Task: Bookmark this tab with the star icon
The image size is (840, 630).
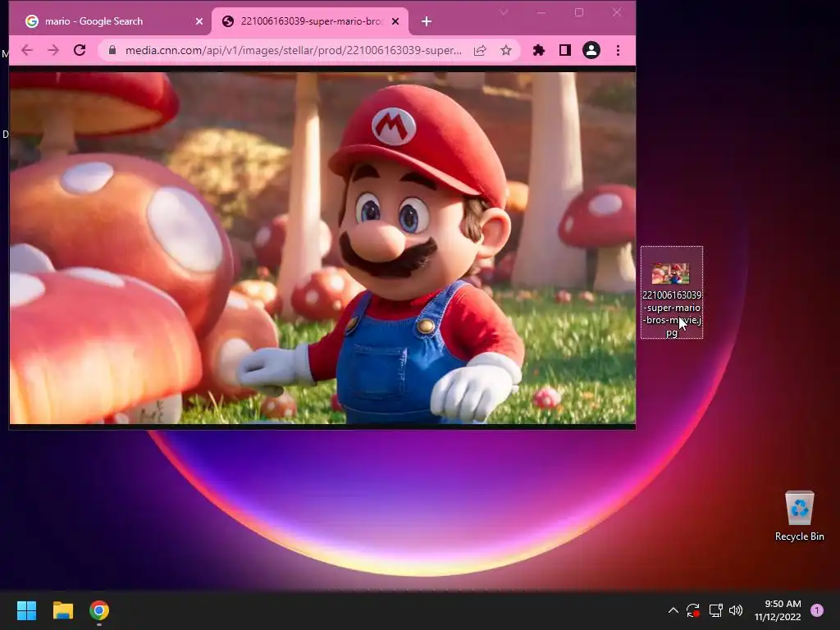Action: pos(505,50)
